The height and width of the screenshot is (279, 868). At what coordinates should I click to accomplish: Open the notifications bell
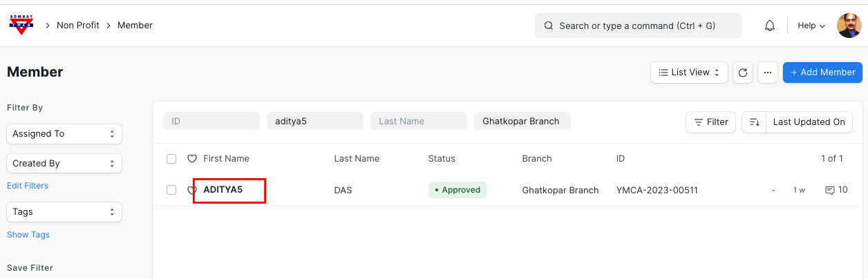(x=769, y=26)
